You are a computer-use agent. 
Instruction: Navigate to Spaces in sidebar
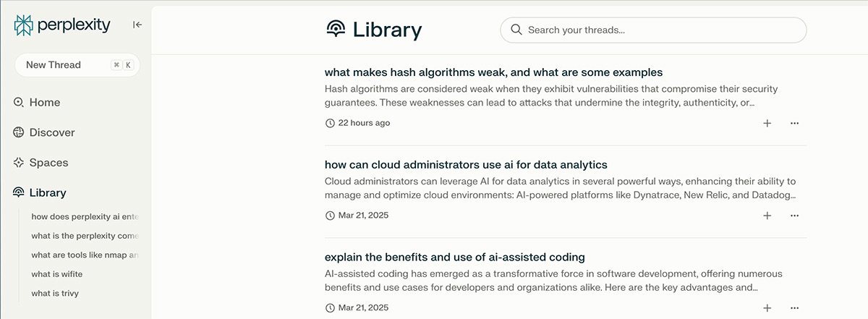(48, 163)
